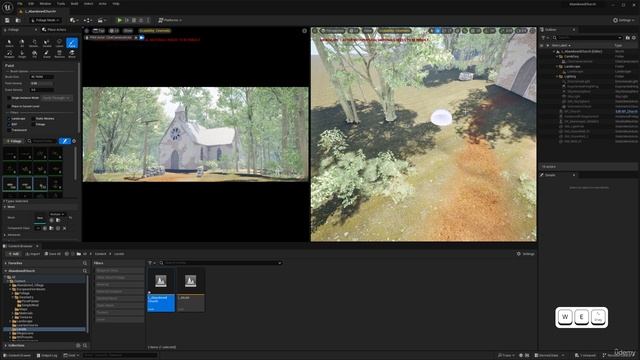Select the Single instance foliage tool
Viewport: 640px width, 360px height.
point(22,54)
